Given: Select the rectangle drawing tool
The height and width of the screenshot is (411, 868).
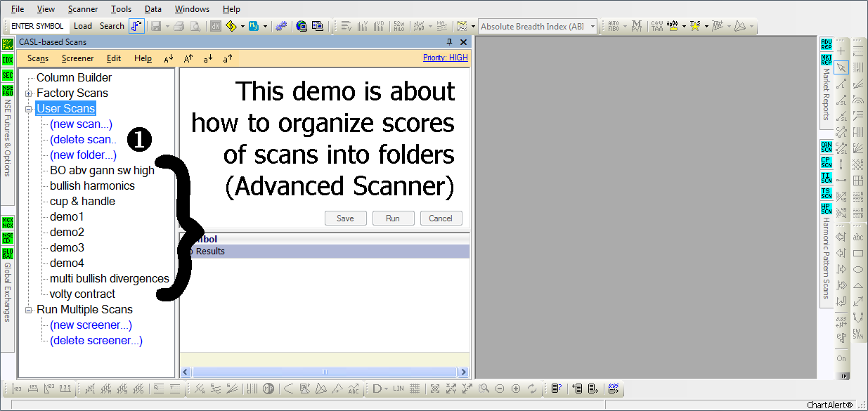Looking at the screenshot, I should point(858,254).
